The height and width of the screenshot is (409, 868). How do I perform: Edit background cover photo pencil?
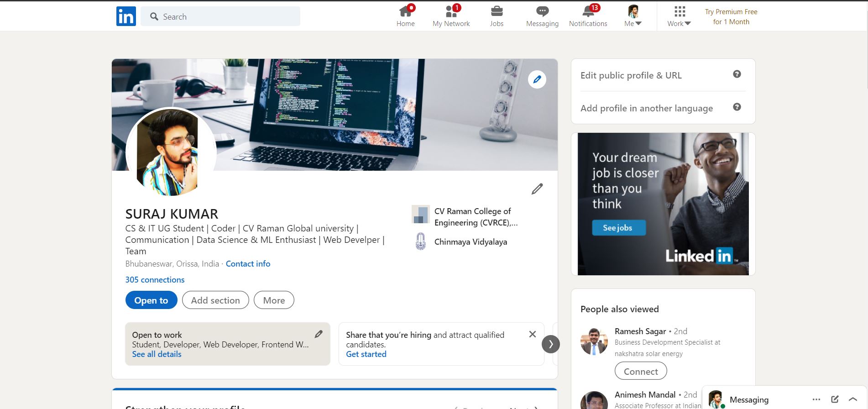coord(537,79)
